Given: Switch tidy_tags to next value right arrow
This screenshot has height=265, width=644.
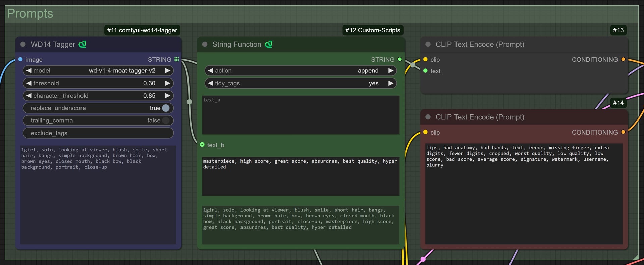Looking at the screenshot, I should coord(391,83).
